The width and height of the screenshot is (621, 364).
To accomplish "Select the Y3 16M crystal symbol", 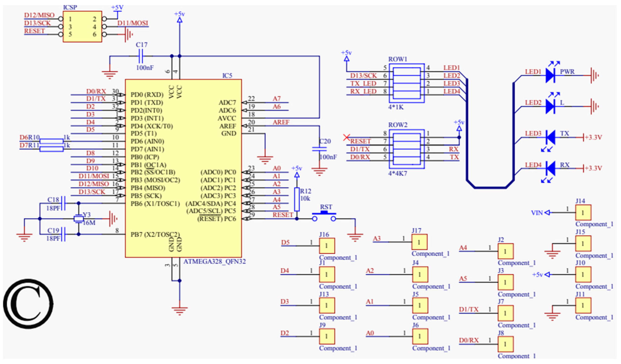I will (79, 219).
